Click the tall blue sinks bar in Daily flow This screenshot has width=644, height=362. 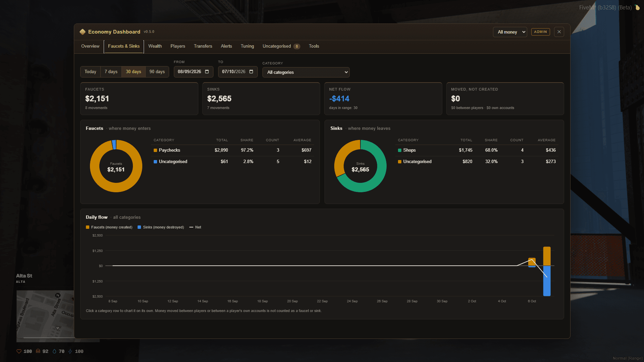pos(547,281)
